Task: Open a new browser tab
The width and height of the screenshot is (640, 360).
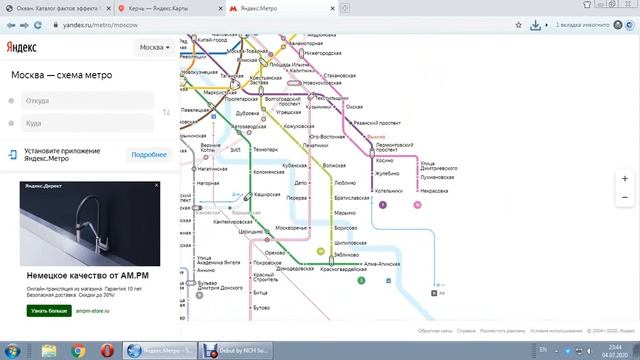Action: (x=344, y=8)
